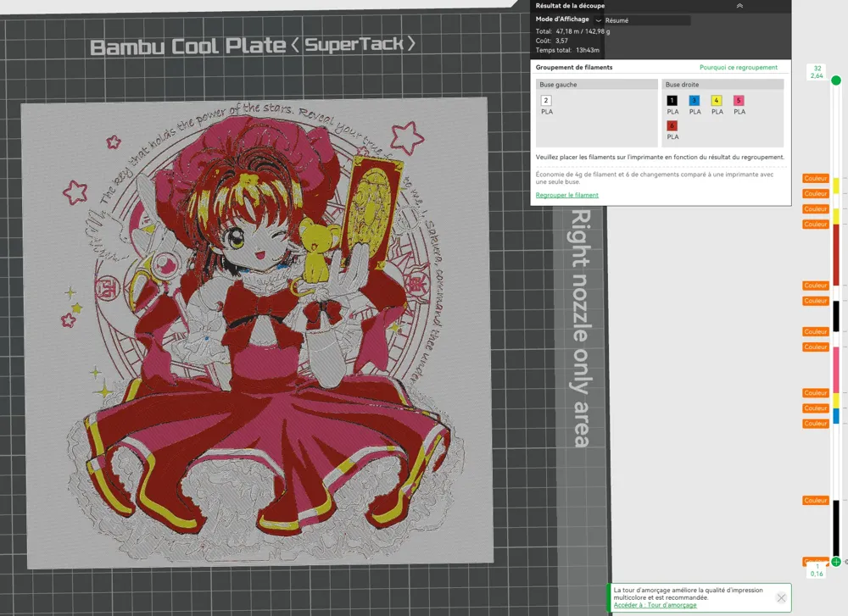The width and height of the screenshot is (848, 616).
Task: Open the Pourquoi ce regroupement link
Action: (739, 68)
